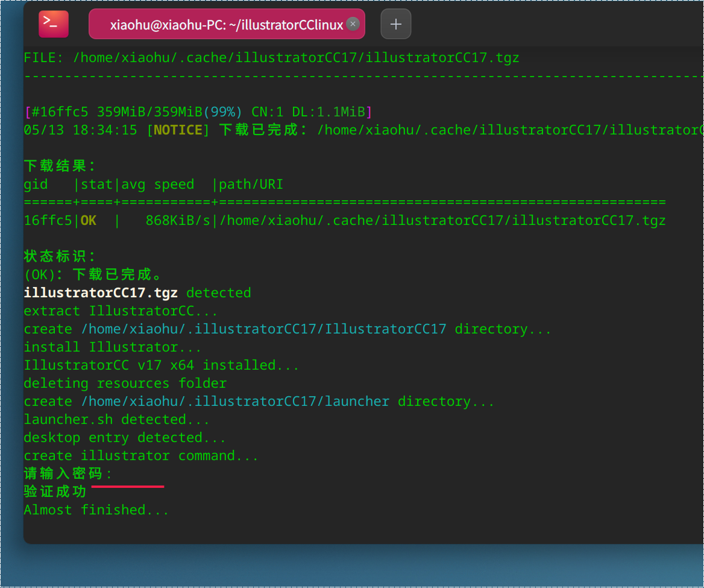Click the FILE path line at top

click(x=271, y=57)
